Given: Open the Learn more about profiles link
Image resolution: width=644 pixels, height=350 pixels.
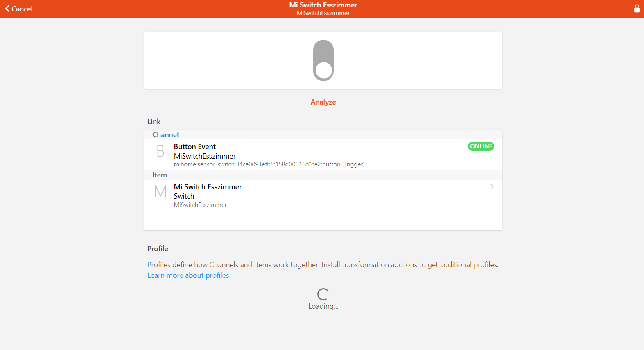Looking at the screenshot, I should coord(189,275).
